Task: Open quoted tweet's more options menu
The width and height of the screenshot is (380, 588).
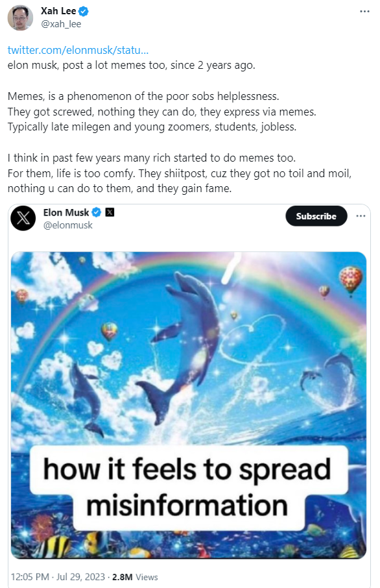Action: click(x=361, y=216)
